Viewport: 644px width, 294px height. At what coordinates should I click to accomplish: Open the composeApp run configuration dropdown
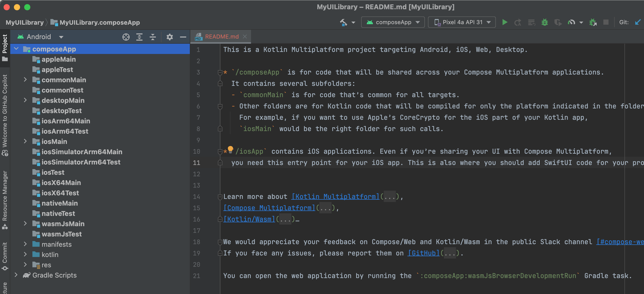tap(393, 22)
